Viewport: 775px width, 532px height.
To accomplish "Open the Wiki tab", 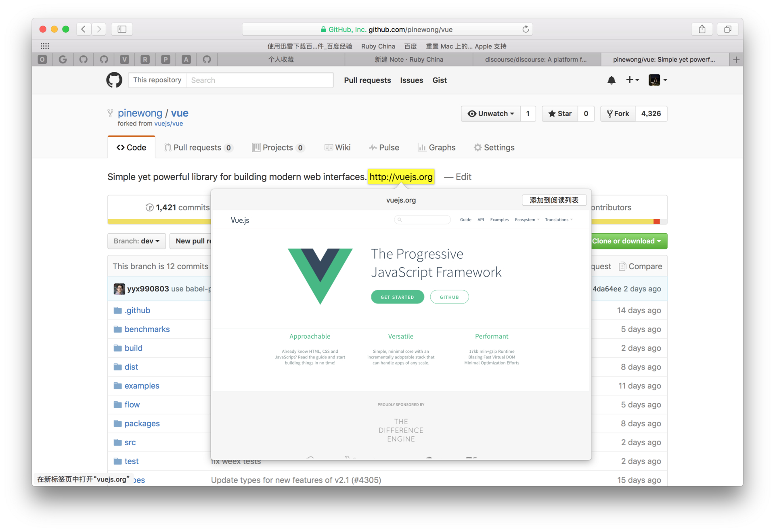I will [337, 147].
